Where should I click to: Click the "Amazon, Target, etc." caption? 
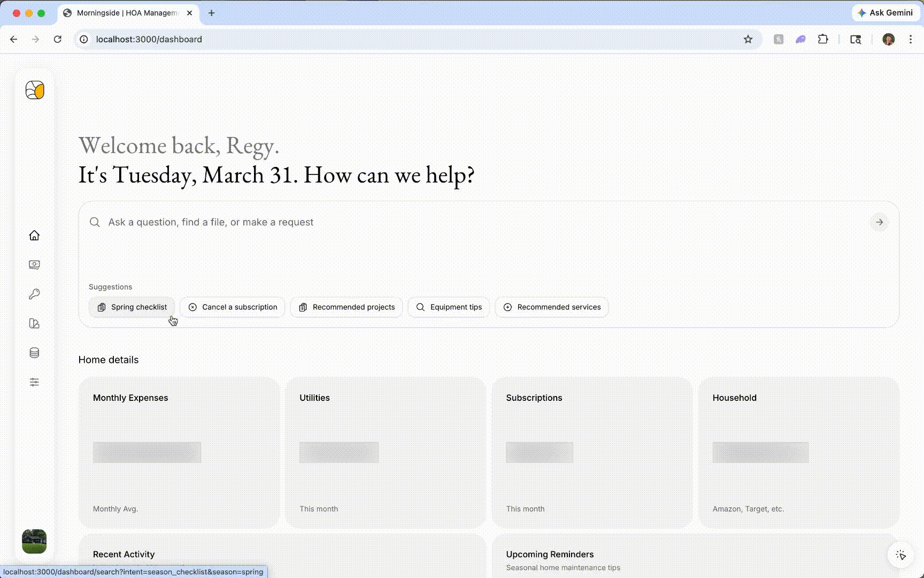click(x=748, y=509)
